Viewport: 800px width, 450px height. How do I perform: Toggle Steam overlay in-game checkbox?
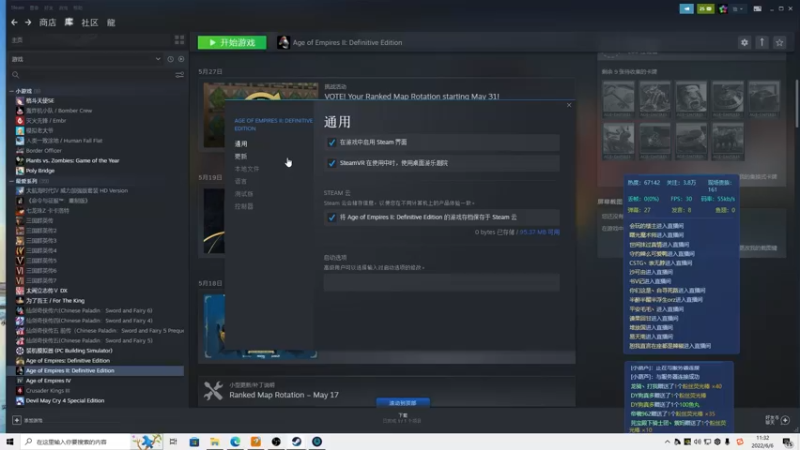[332, 142]
